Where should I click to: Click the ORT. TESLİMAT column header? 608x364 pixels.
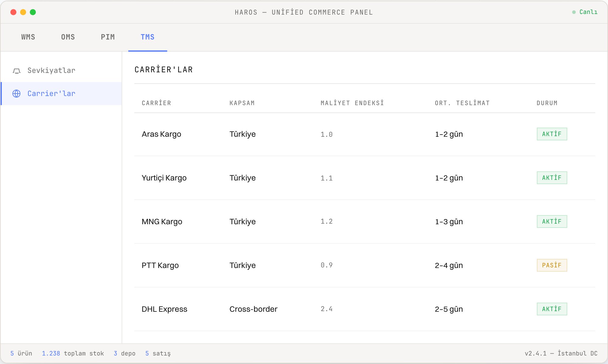tap(462, 103)
